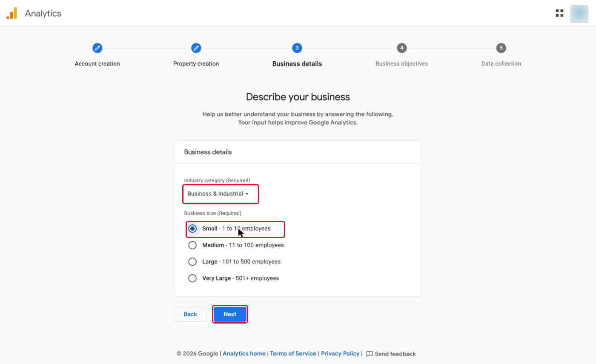596x364 pixels.
Task: Open the Analytics home link
Action: (244, 354)
